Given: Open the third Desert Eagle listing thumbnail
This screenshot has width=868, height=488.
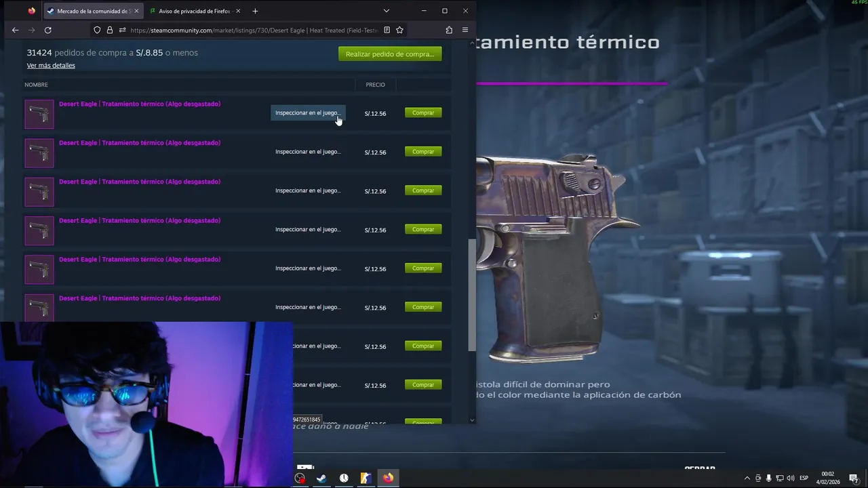Looking at the screenshot, I should click(39, 192).
